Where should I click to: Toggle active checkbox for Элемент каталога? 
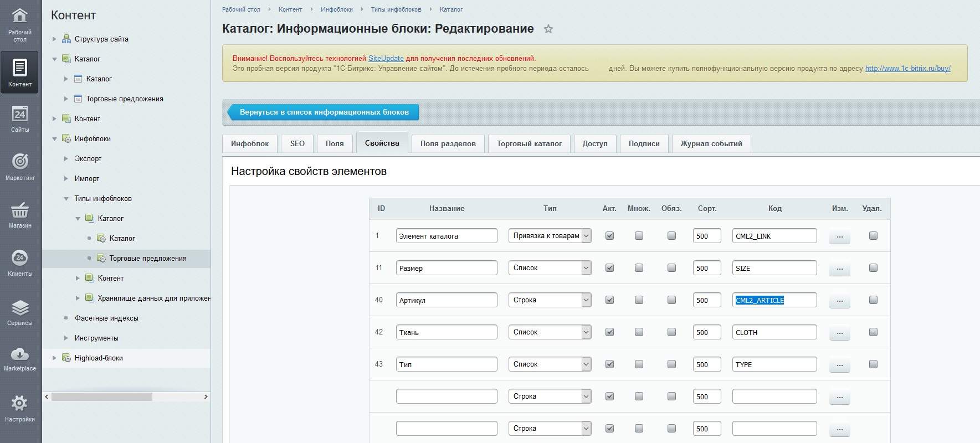(x=609, y=236)
